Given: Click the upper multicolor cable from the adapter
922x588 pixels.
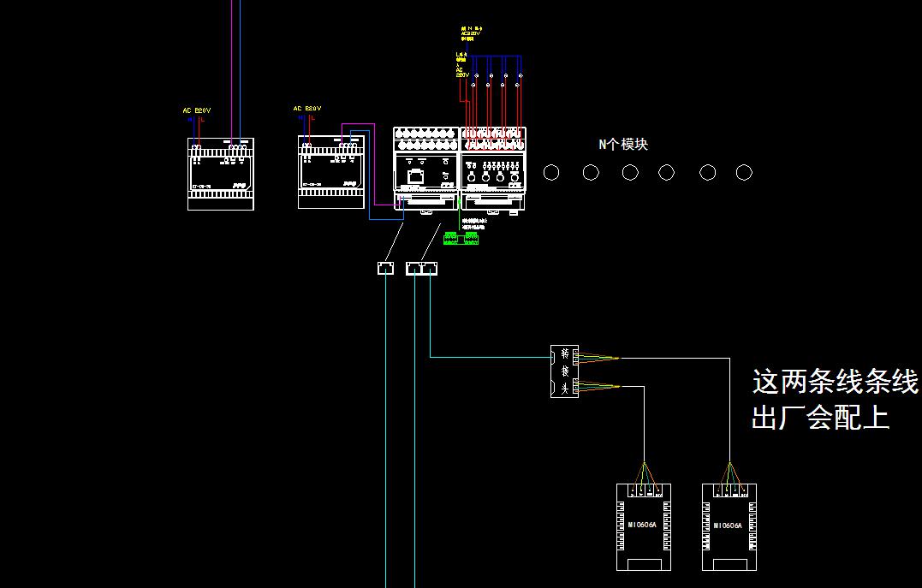Looking at the screenshot, I should pyautogui.click(x=599, y=356).
